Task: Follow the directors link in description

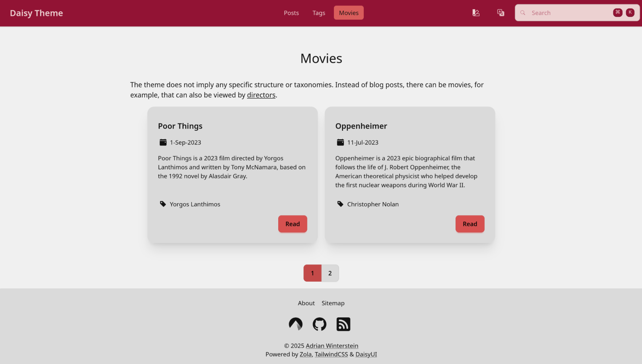Action: point(261,95)
